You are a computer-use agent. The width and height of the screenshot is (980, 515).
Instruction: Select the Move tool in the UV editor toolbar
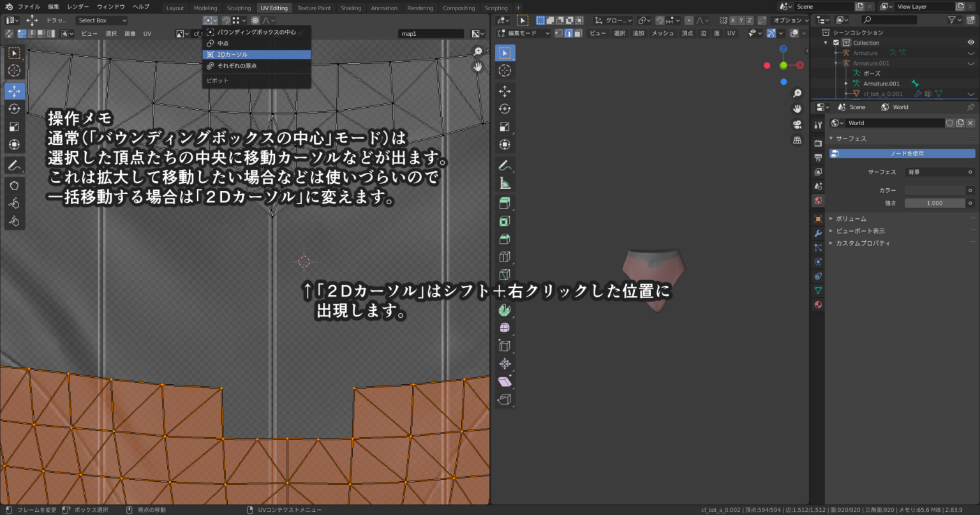(x=14, y=91)
